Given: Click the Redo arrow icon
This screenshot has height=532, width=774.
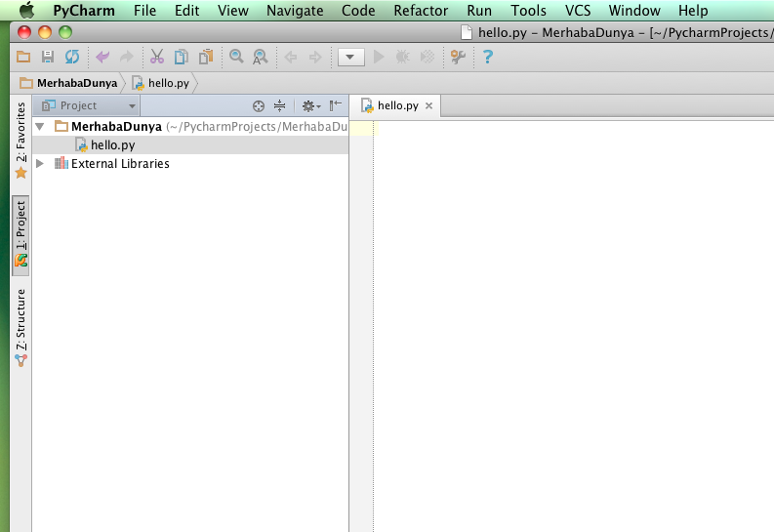Looking at the screenshot, I should (x=127, y=57).
